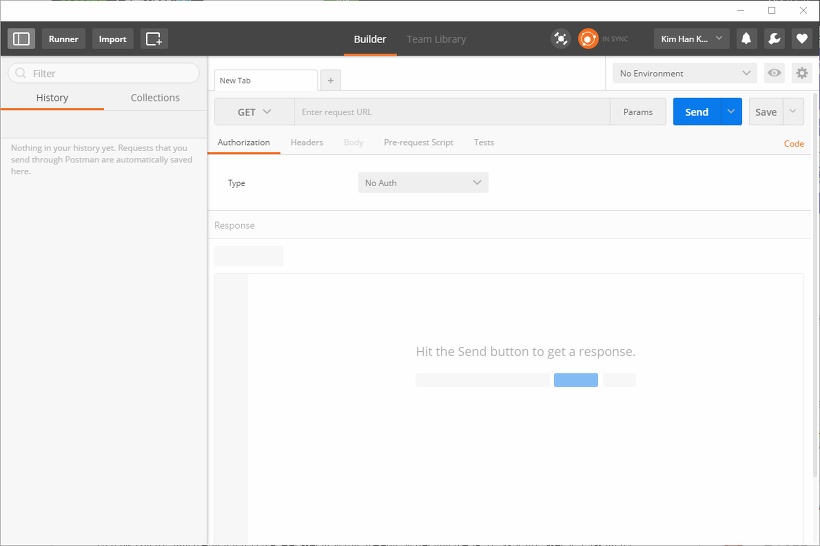Click the orange sync status icon
The height and width of the screenshot is (546, 820).
pyautogui.click(x=588, y=39)
